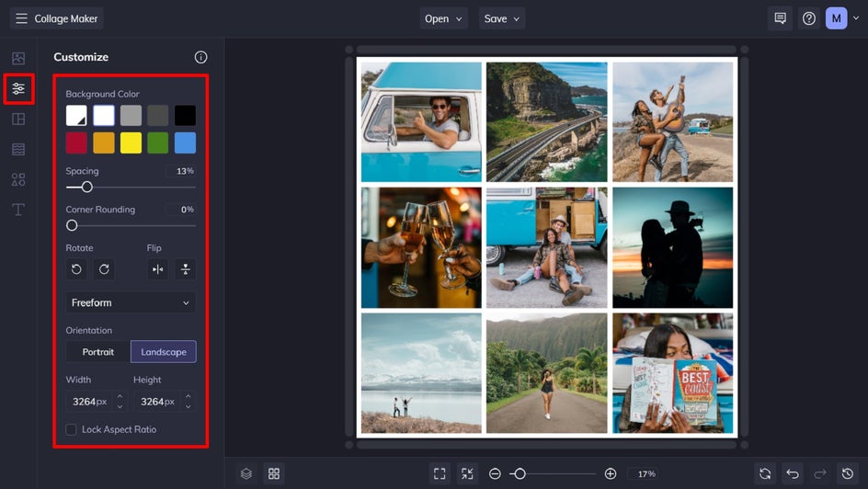
Task: Select the Best Coast map photo
Action: tap(672, 373)
